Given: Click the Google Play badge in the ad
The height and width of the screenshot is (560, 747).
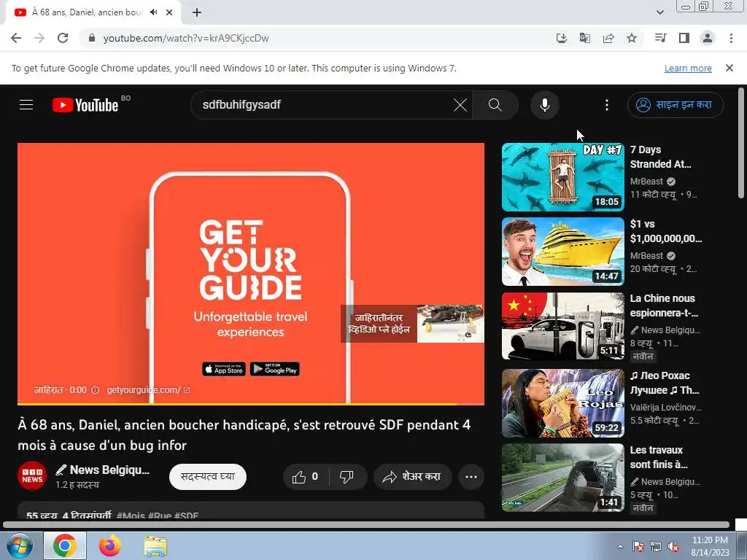Looking at the screenshot, I should pyautogui.click(x=275, y=369).
